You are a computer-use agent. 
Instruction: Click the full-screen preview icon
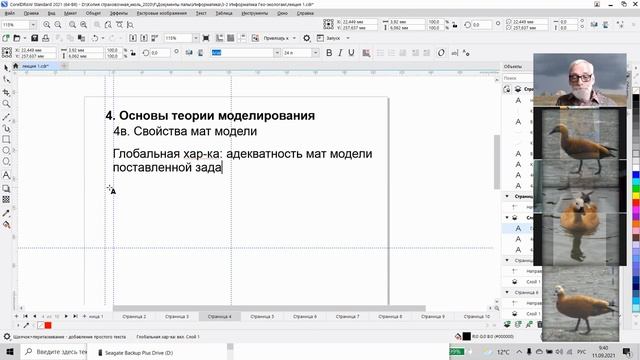click(x=206, y=38)
